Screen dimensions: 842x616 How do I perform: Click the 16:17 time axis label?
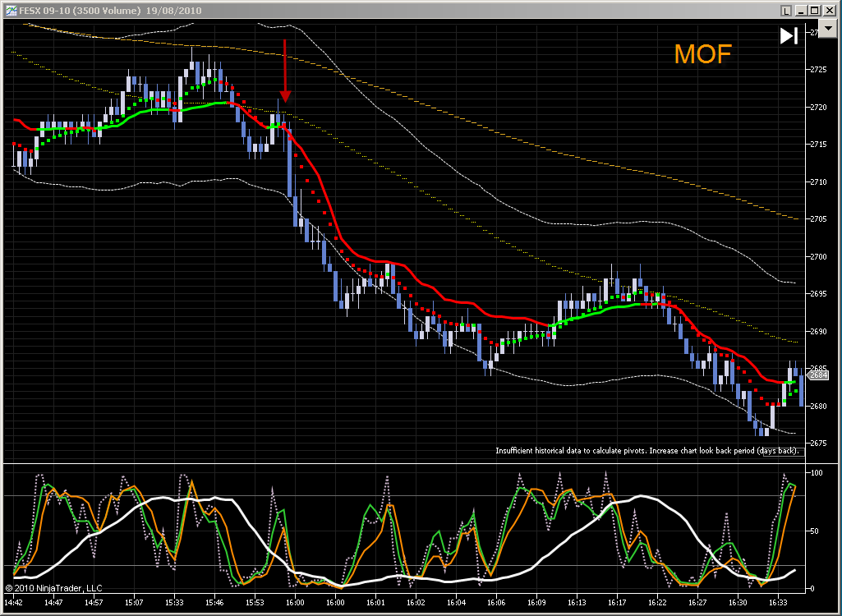pos(618,603)
